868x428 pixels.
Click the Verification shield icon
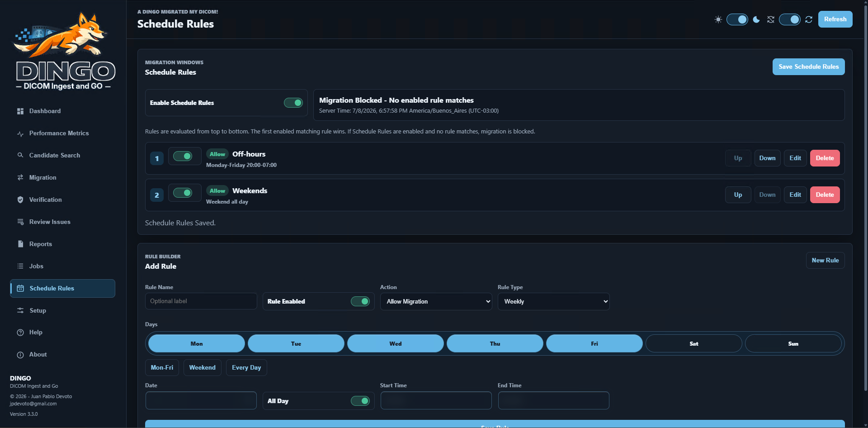click(x=20, y=200)
